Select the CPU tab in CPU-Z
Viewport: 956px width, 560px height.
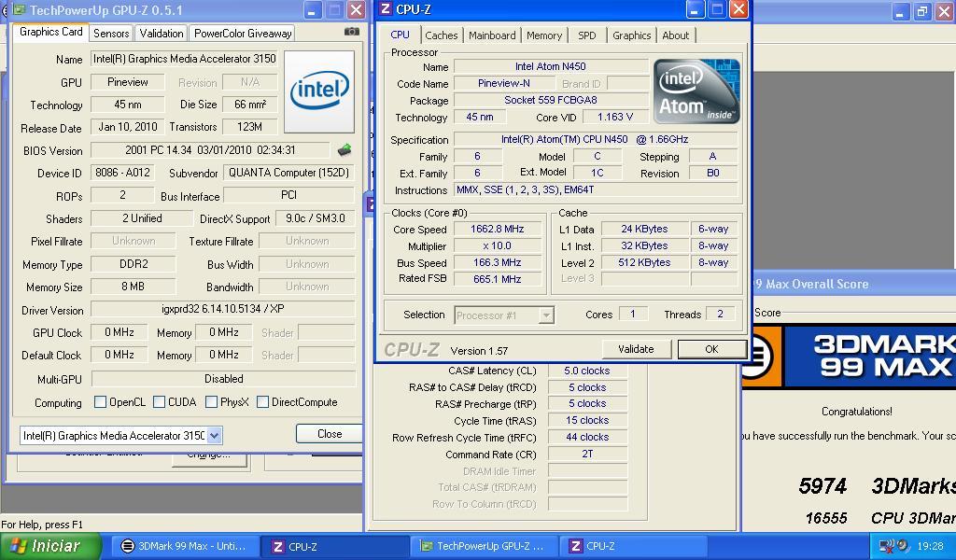tap(400, 35)
